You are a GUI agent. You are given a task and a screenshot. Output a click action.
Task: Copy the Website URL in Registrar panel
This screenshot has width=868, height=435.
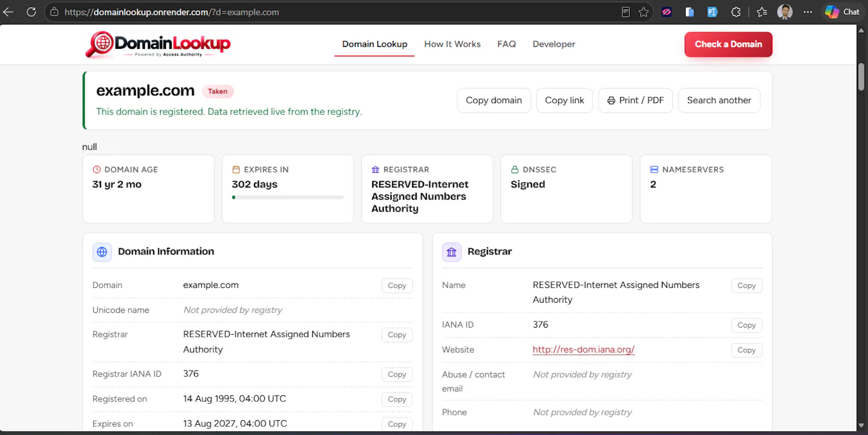click(746, 350)
